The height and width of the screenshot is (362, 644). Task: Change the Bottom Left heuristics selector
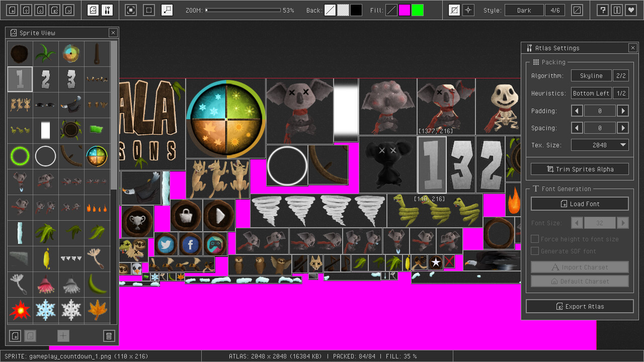pos(591,94)
